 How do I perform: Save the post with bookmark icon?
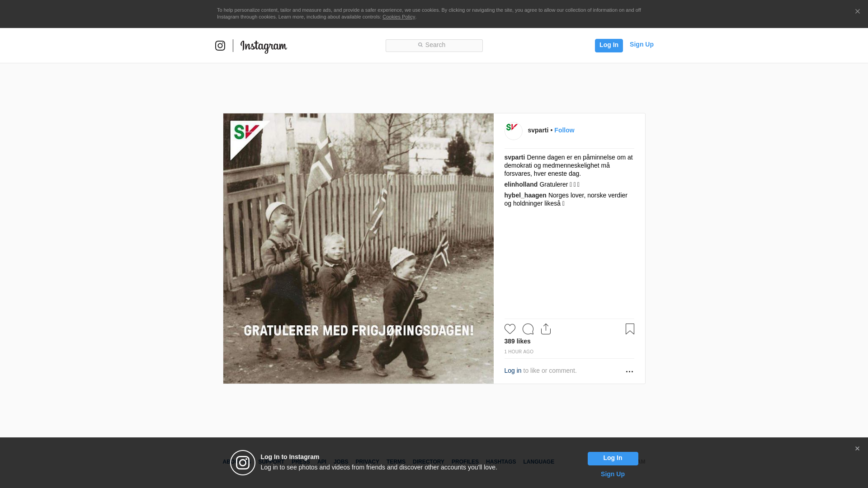630,329
